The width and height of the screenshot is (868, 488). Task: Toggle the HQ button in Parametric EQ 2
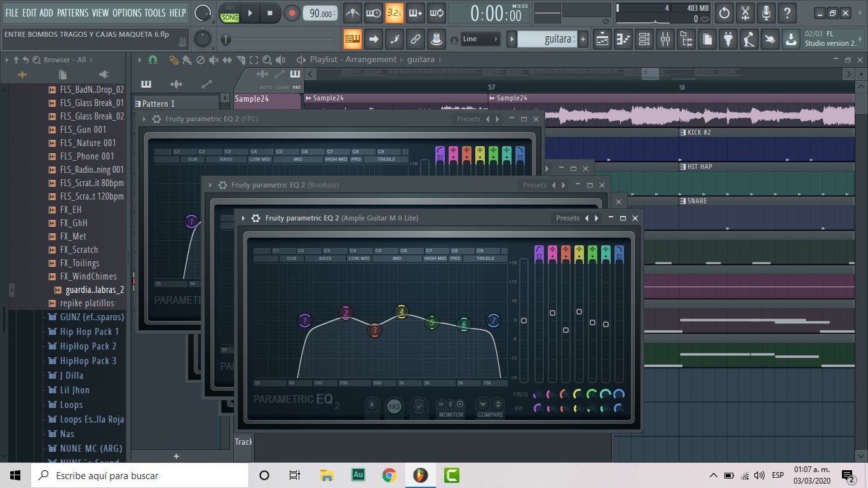click(x=394, y=406)
